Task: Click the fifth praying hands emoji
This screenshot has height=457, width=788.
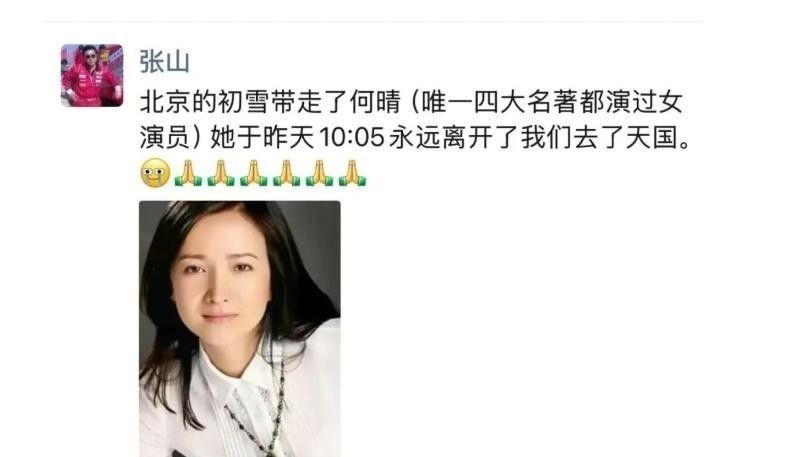Action: click(x=320, y=173)
